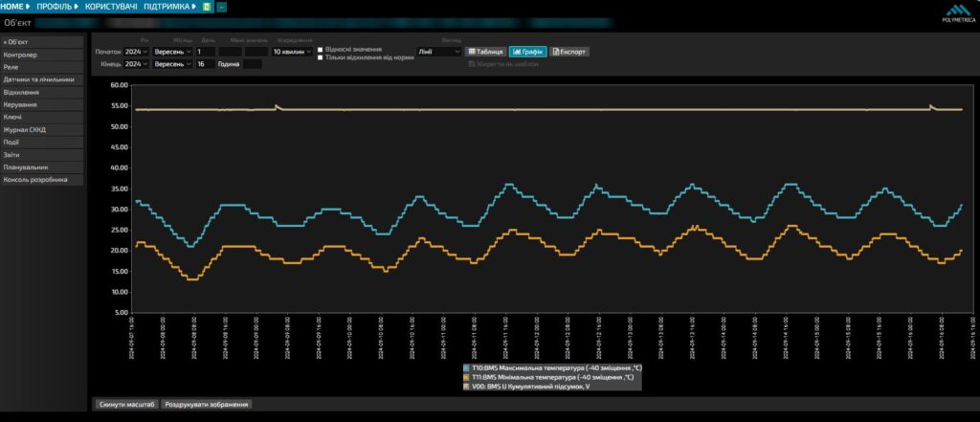Open the КОРИСТУВАЧІ menu item
The width and height of the screenshot is (980, 422).
pyautogui.click(x=111, y=7)
